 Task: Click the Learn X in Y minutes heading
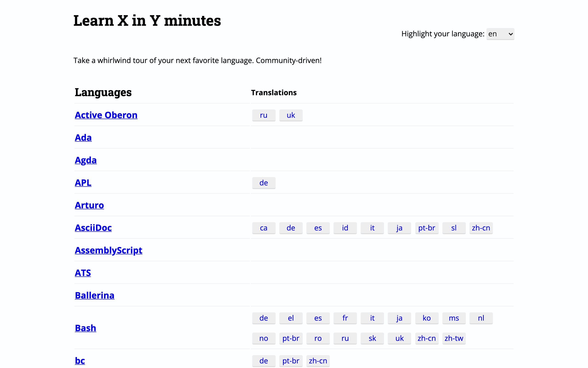[147, 20]
